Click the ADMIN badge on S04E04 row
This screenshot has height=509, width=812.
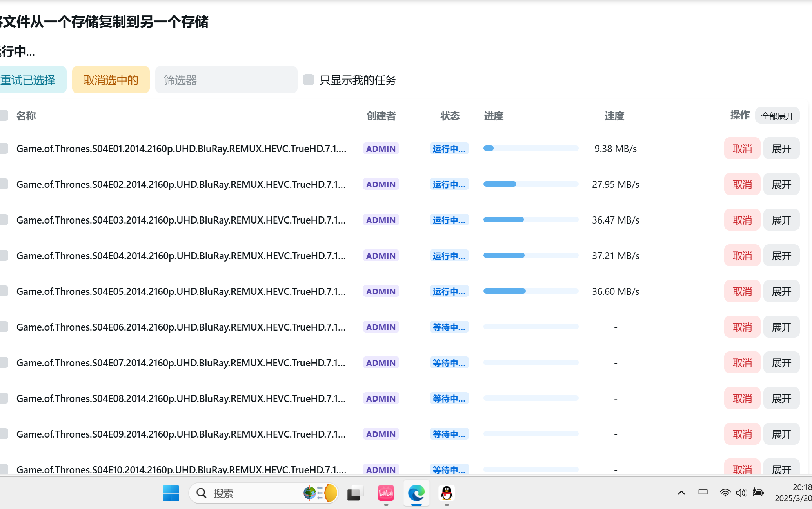381,256
